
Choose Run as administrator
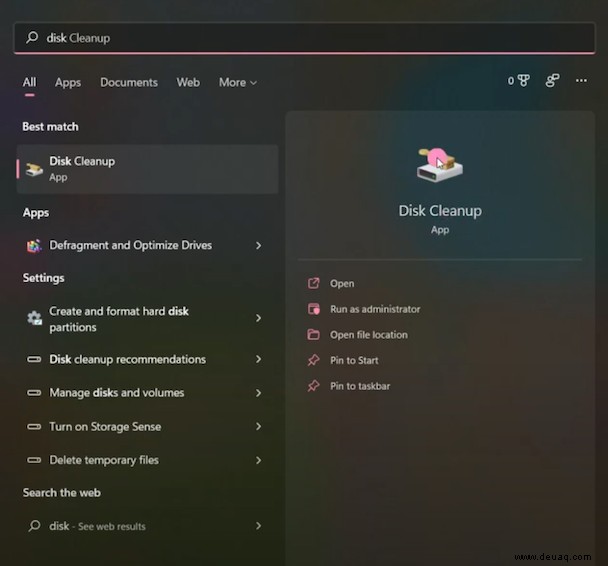pyautogui.click(x=375, y=309)
